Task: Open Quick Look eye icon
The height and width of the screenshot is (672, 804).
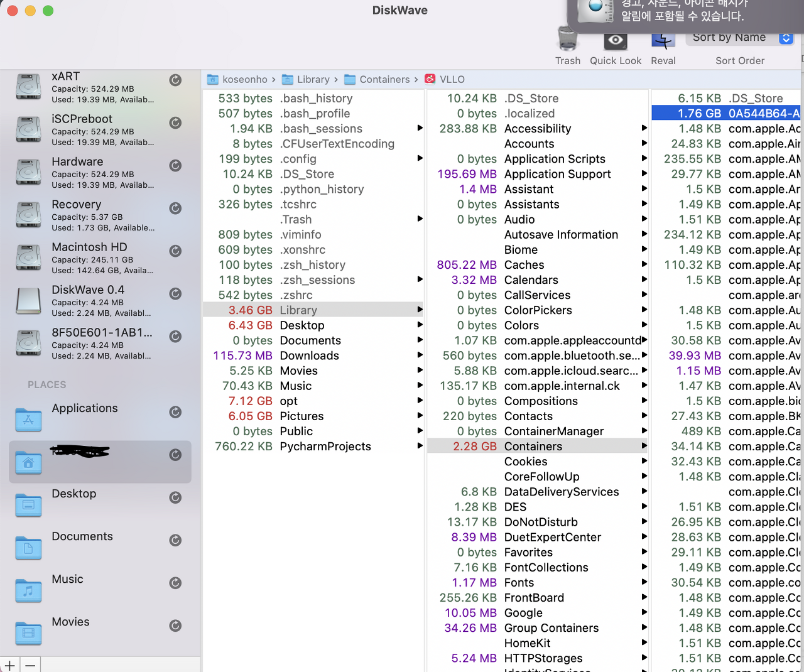Action: click(x=616, y=41)
